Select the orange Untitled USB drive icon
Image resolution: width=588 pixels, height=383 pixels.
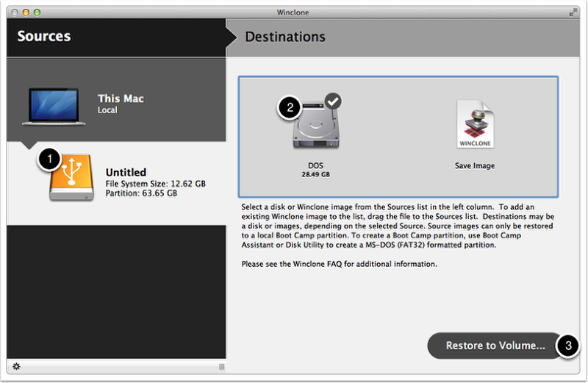click(x=72, y=179)
